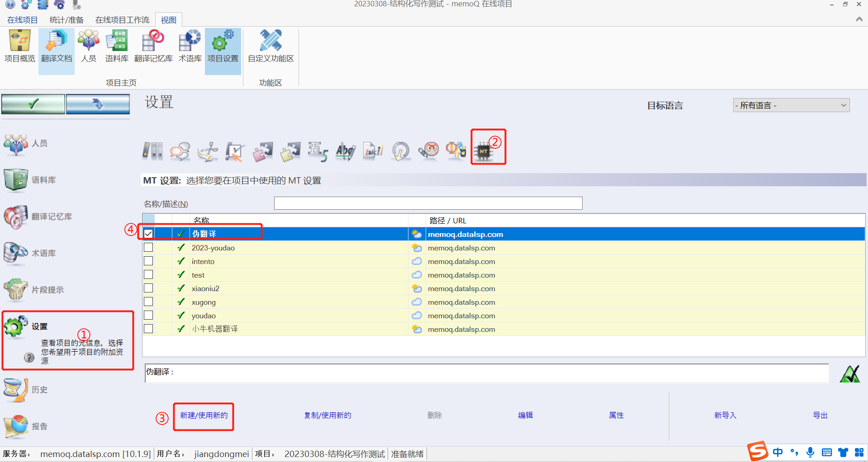Click the 复制/使用新的 link
This screenshot has width=868, height=462.
[327, 415]
